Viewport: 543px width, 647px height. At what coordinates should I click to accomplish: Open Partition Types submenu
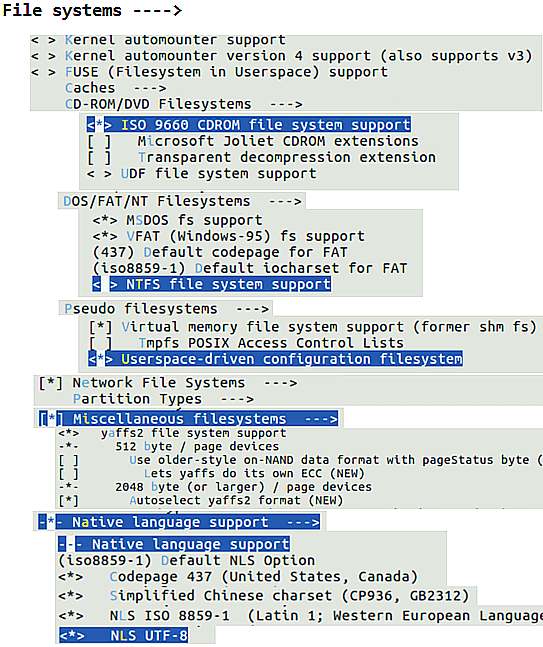click(163, 399)
